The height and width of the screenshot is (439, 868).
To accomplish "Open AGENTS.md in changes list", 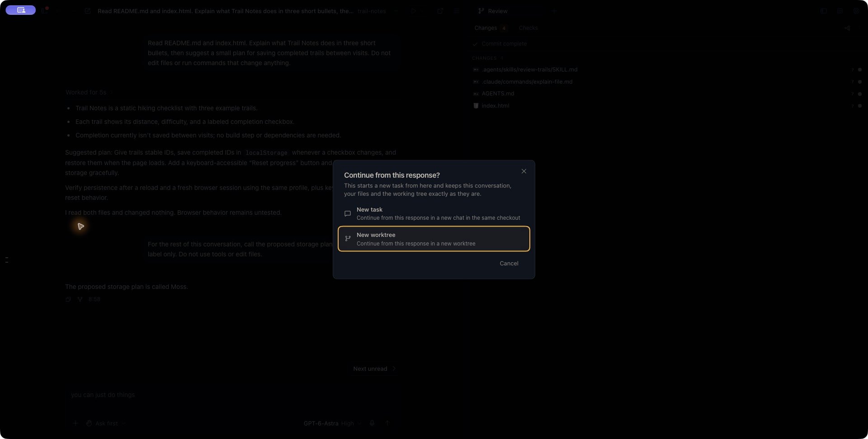I will click(x=667, y=94).
